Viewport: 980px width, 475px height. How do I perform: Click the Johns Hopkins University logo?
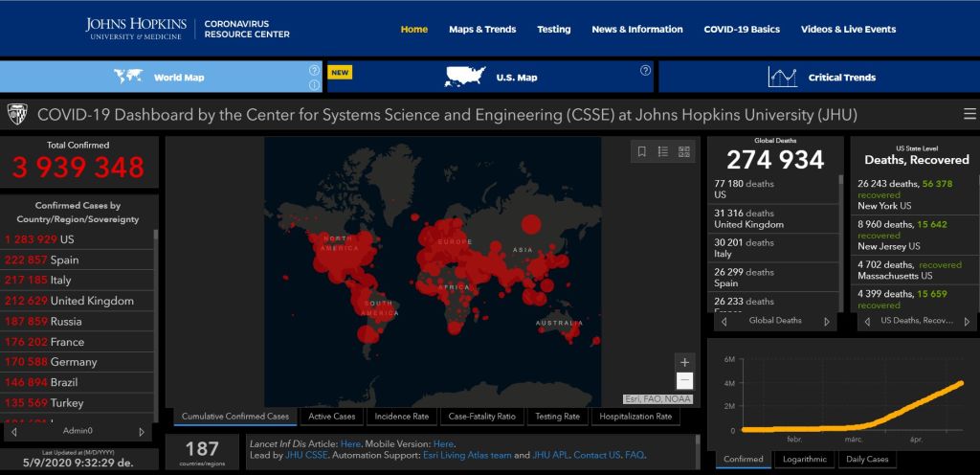click(x=136, y=29)
